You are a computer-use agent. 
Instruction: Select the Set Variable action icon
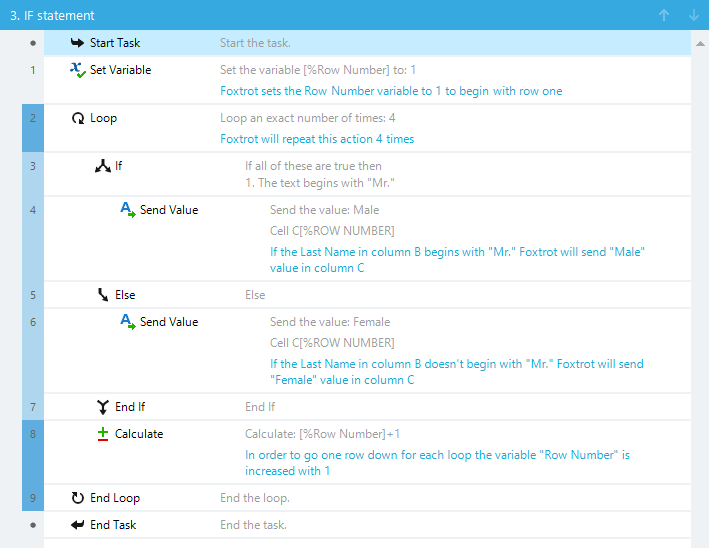[78, 70]
